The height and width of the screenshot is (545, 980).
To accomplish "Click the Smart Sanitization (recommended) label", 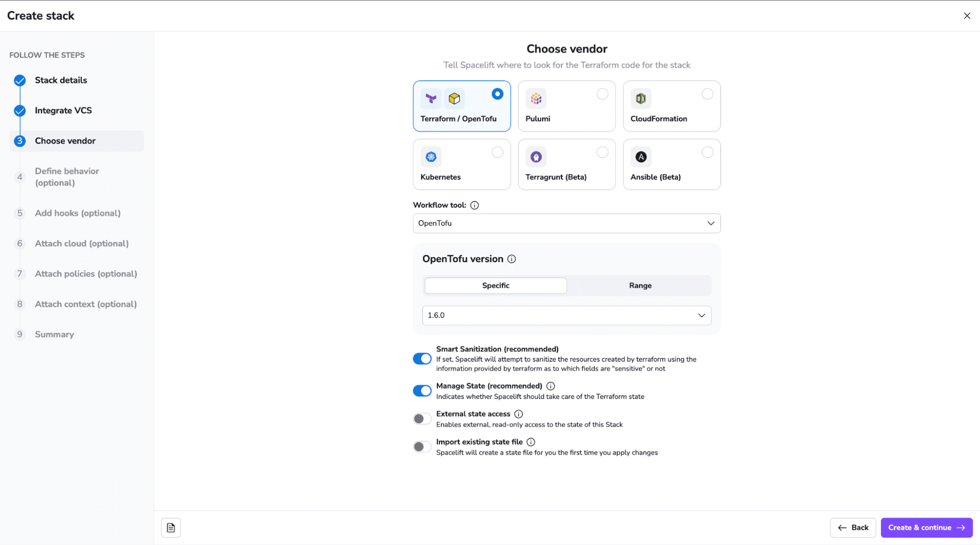I will (x=498, y=349).
